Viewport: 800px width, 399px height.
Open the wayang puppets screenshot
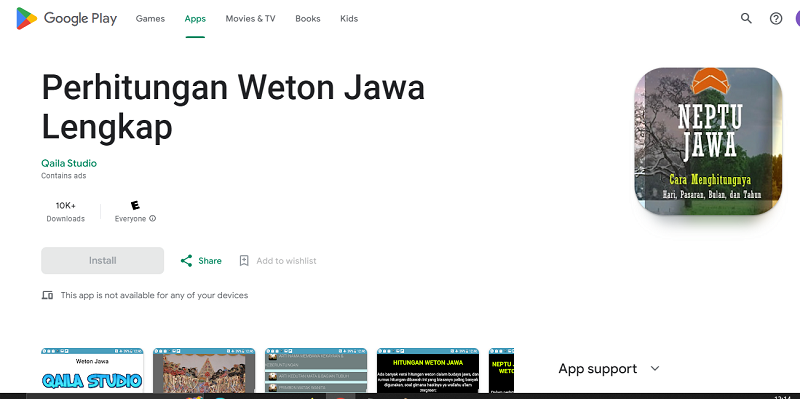204,371
